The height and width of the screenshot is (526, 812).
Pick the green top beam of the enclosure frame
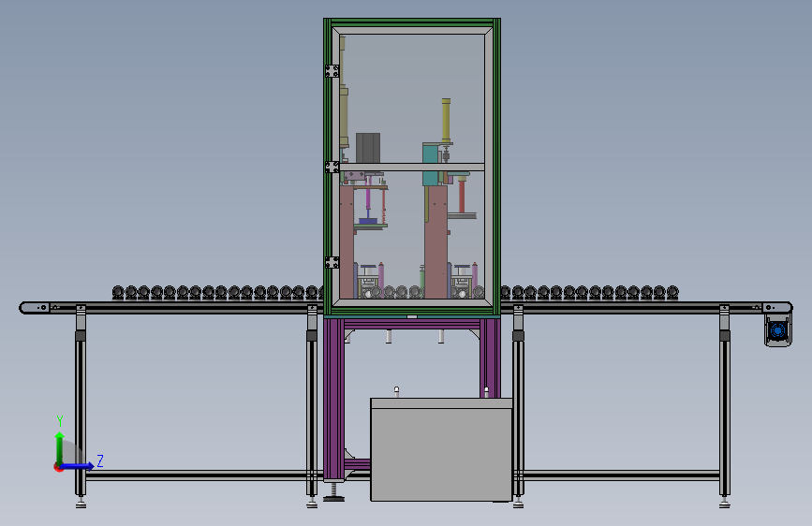coord(412,22)
